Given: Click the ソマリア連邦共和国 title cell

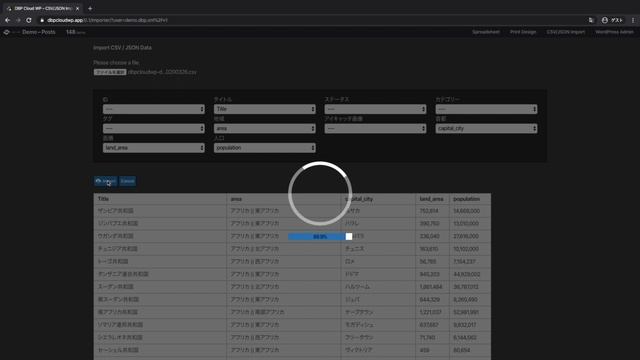Looking at the screenshot, I should pyautogui.click(x=160, y=325).
